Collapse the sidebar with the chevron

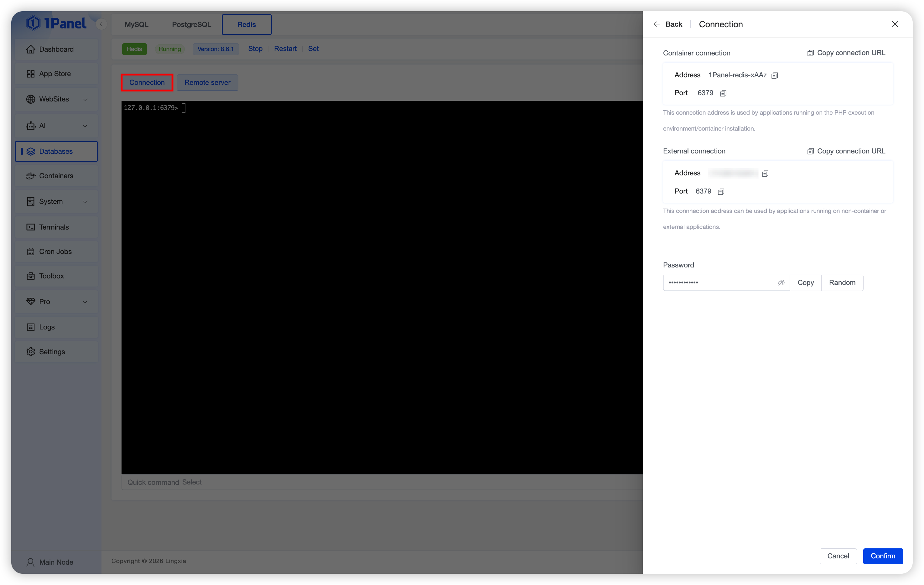(x=101, y=24)
